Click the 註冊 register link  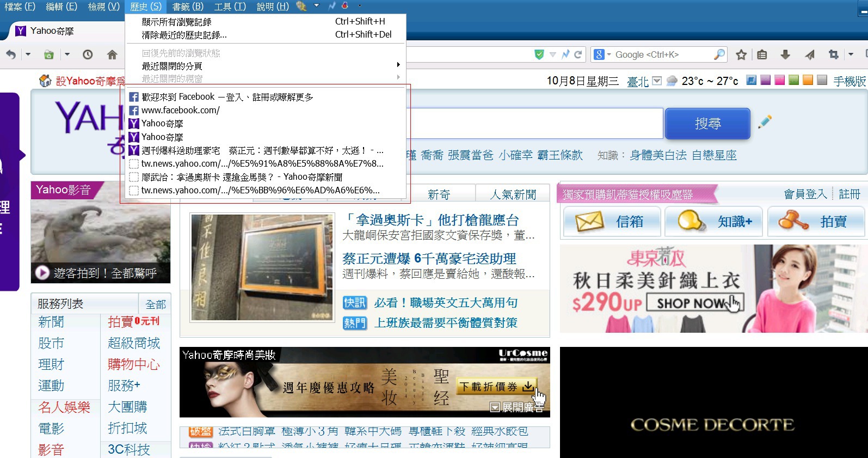pos(850,194)
